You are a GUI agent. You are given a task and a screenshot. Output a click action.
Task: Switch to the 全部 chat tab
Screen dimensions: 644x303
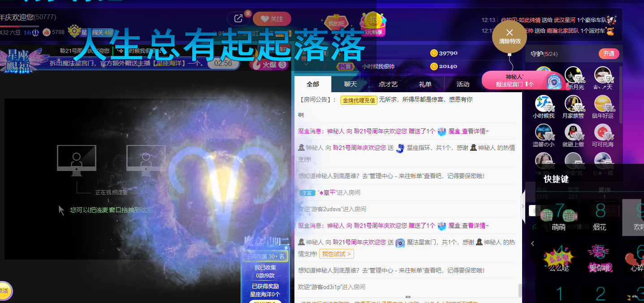(313, 84)
